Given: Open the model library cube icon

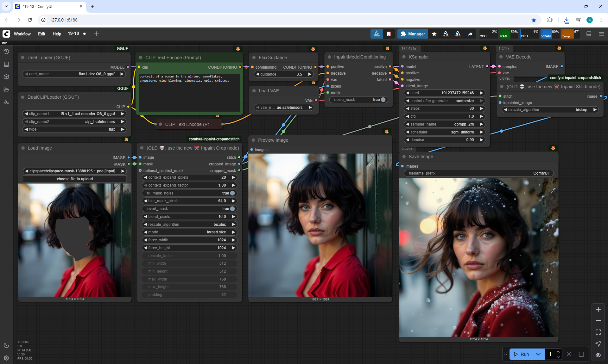Looking at the screenshot, I should pyautogui.click(x=6, y=77).
